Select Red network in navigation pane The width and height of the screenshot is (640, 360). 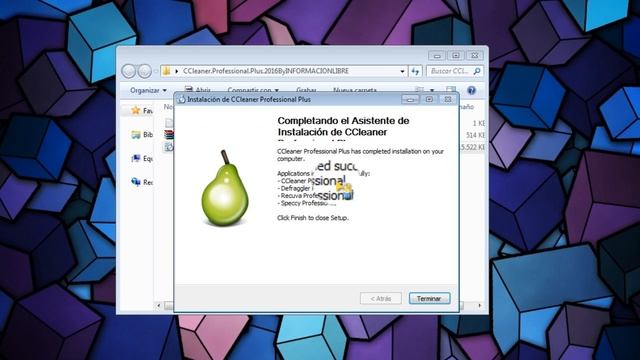pos(141,182)
